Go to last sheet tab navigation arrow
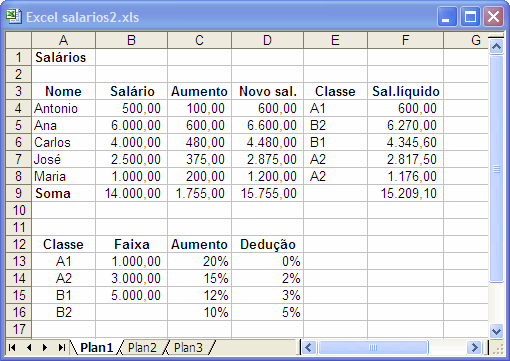Screen dimensions: 510x361 point(61,348)
